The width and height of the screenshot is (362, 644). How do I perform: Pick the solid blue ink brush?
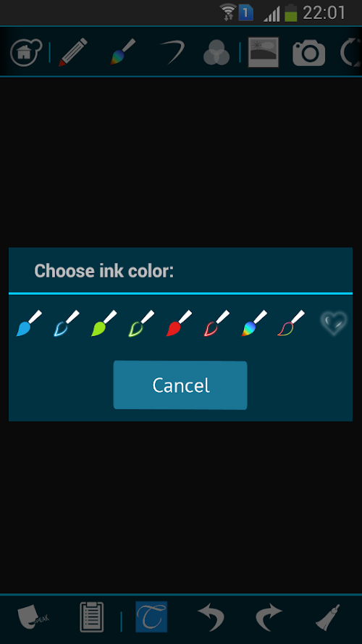[29, 324]
